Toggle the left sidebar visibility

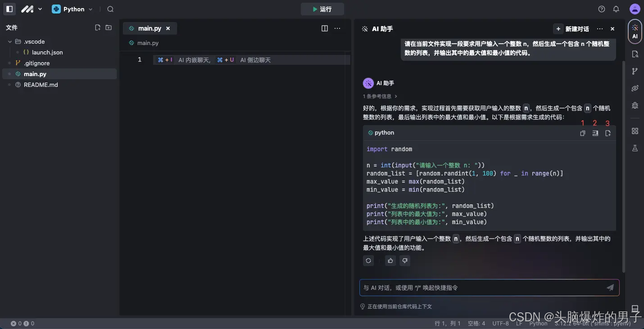[x=9, y=9]
